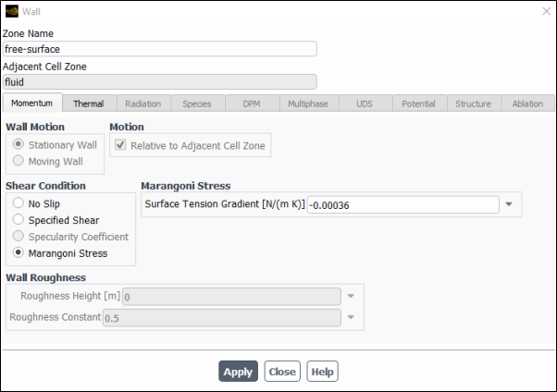Open Help for wall settings
The height and width of the screenshot is (392, 557).
tap(323, 372)
